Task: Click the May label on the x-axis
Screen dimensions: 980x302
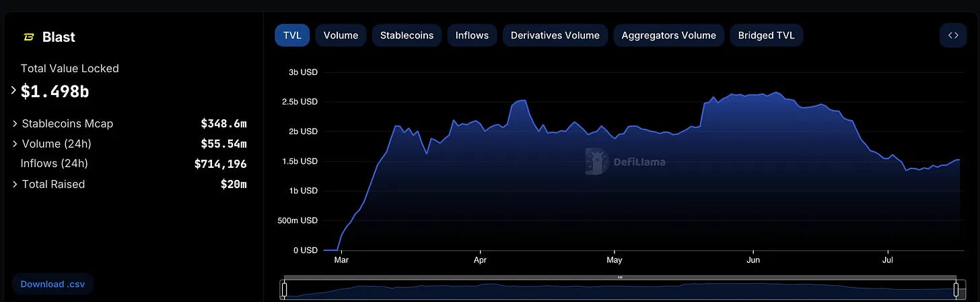Action: coord(614,260)
